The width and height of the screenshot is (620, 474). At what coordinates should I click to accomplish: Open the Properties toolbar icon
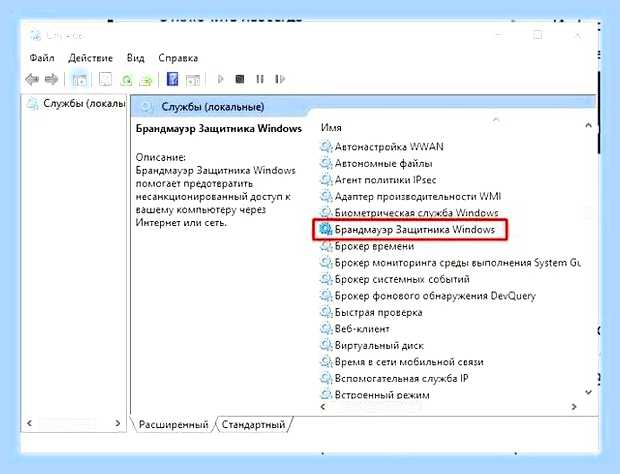click(x=105, y=79)
